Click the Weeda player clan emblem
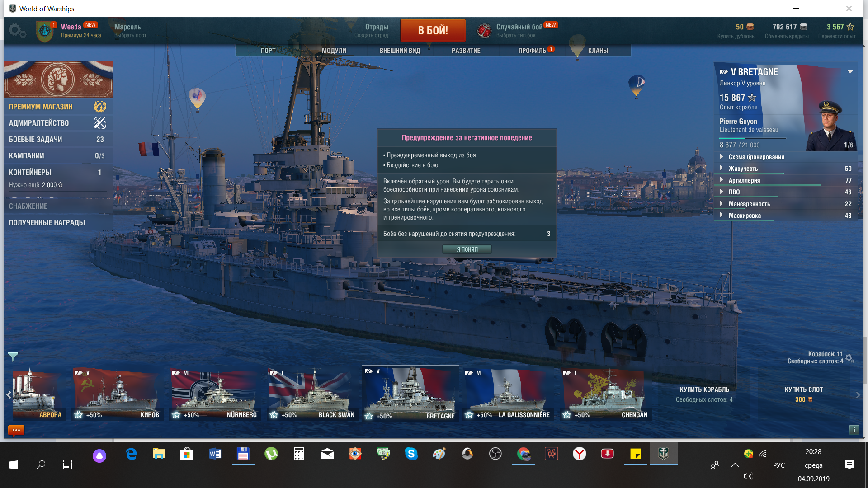 [x=44, y=31]
